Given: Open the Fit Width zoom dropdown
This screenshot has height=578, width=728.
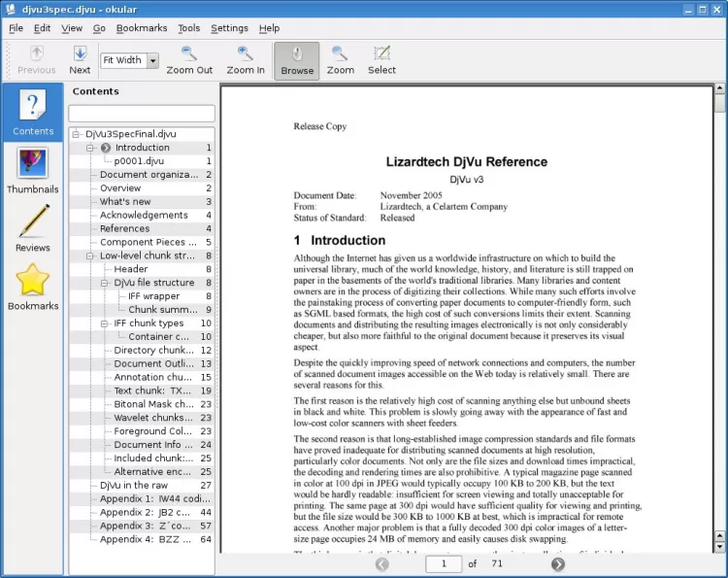Looking at the screenshot, I should click(x=152, y=60).
